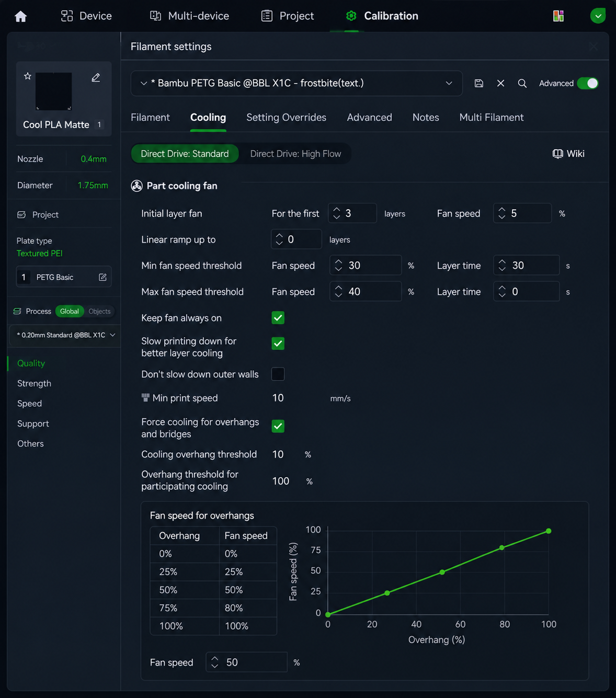Screen dimensions: 616x698
Task: Star the Cool PLA Matte filament
Action: click(28, 76)
